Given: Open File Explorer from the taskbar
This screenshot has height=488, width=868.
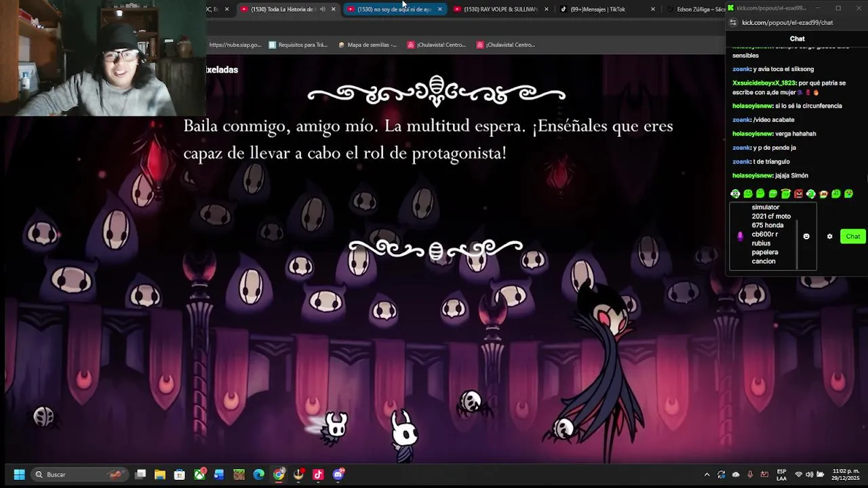Looking at the screenshot, I should [160, 474].
